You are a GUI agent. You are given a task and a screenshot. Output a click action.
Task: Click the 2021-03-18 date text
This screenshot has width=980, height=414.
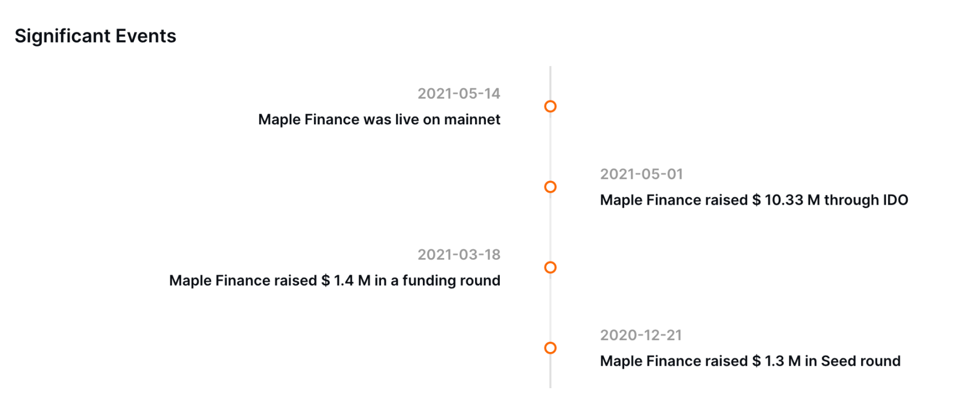459,255
